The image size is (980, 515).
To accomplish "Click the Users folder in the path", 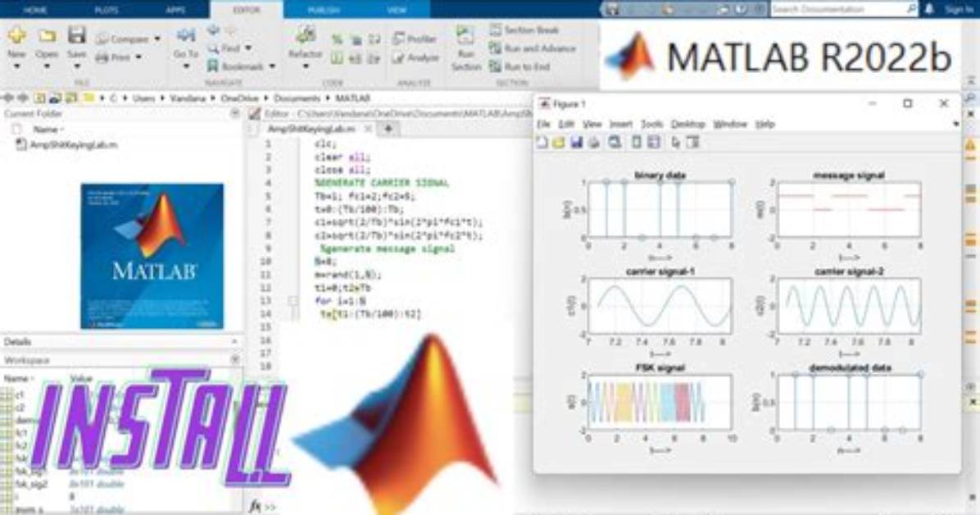I will [143, 98].
